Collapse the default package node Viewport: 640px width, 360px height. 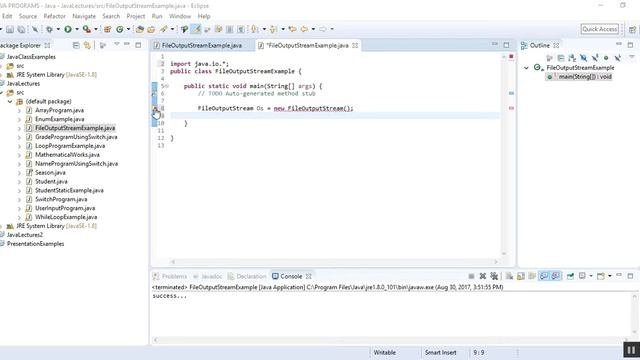tap(10, 101)
